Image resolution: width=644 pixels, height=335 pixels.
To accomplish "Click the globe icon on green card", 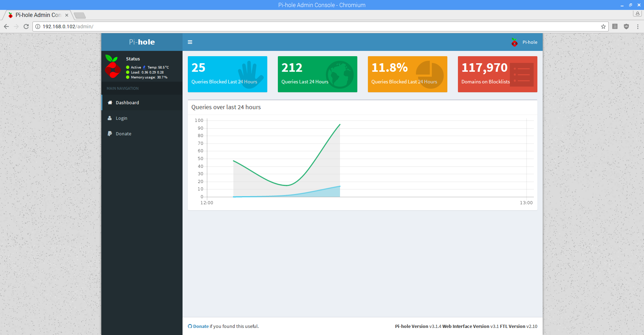I will pos(340,74).
